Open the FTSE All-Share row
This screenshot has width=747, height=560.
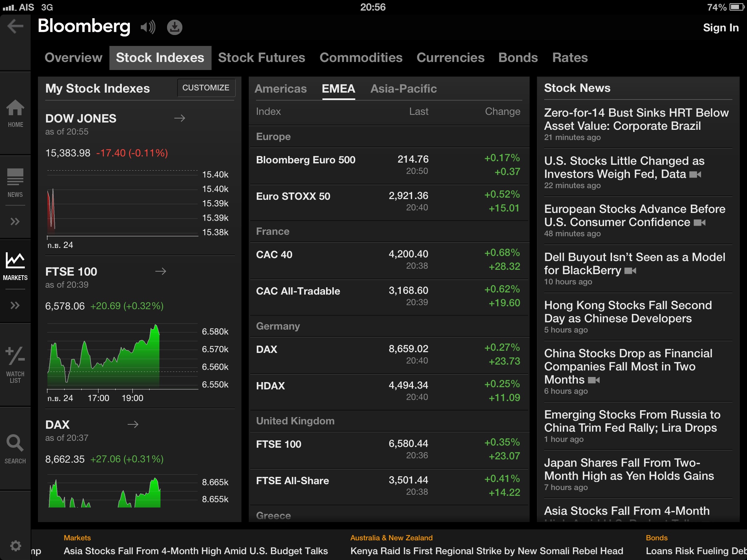point(389,486)
